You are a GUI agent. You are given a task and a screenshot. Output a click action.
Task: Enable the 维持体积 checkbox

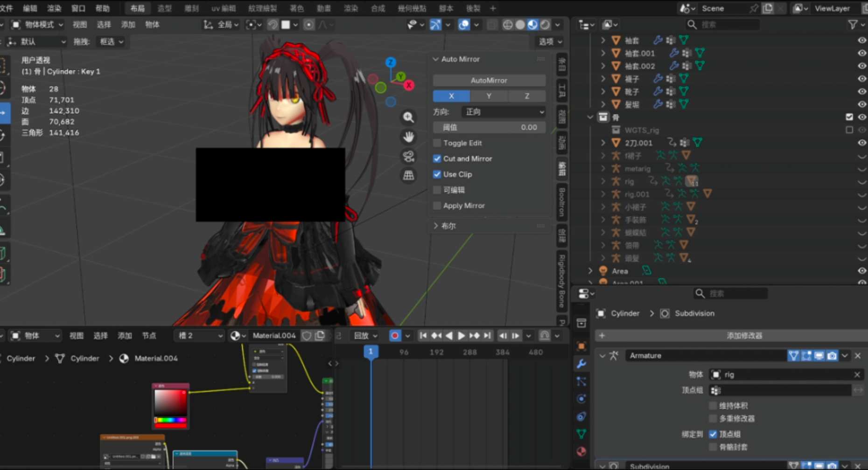click(713, 406)
